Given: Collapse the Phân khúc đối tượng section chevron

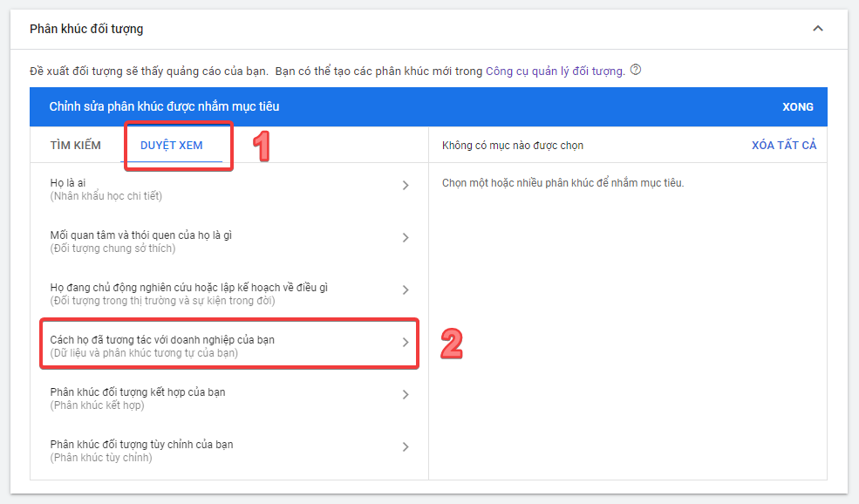Looking at the screenshot, I should tap(818, 28).
